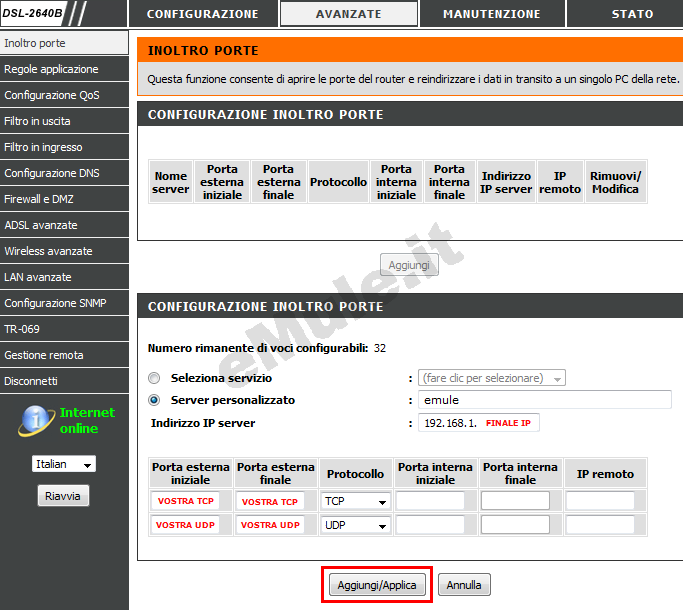Open the TCP protocol dropdown
The height and width of the screenshot is (610, 683).
(355, 501)
